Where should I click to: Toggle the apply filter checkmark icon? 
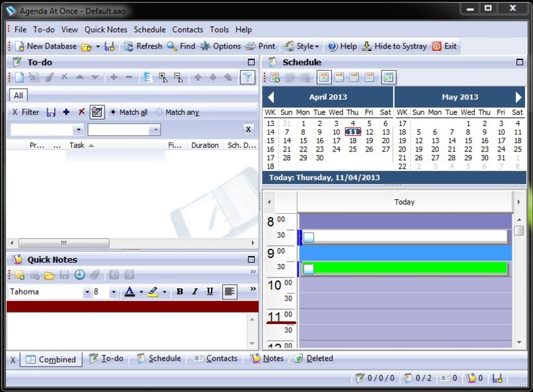click(x=97, y=112)
